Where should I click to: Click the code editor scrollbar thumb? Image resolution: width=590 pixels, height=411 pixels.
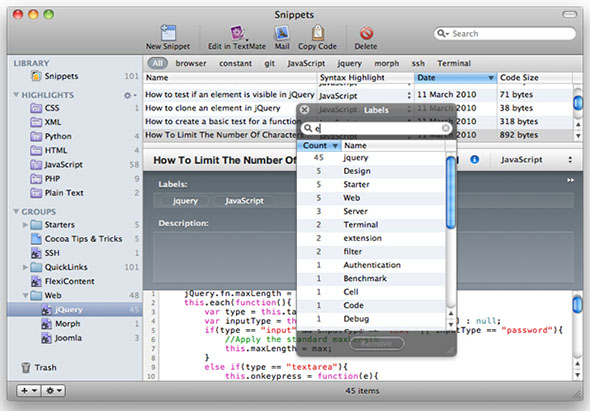coord(578,304)
